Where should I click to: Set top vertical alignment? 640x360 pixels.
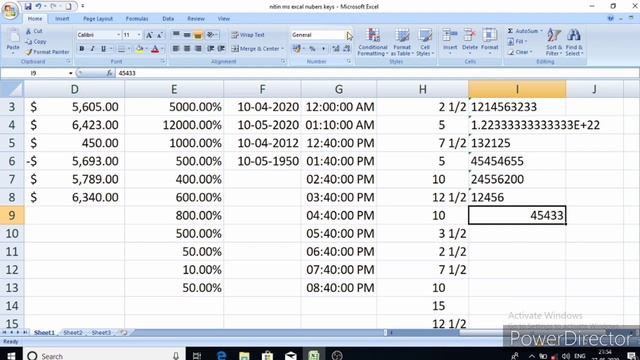pyautogui.click(x=176, y=35)
